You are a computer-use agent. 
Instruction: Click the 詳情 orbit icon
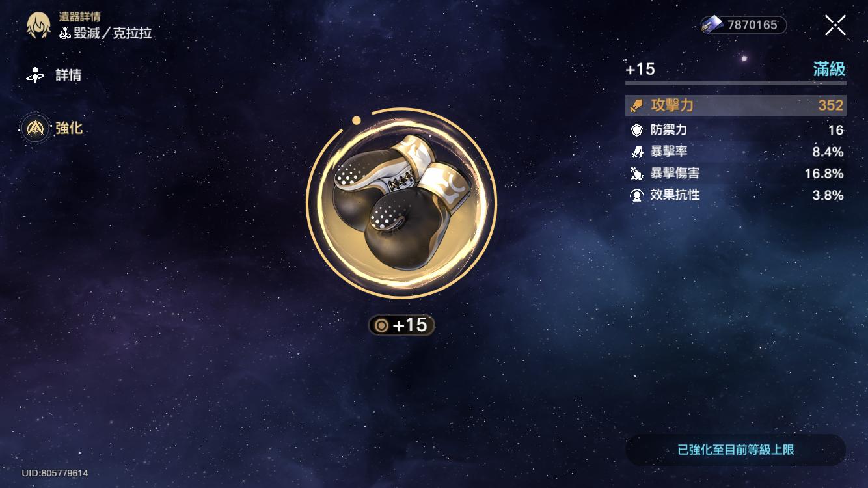click(34, 75)
